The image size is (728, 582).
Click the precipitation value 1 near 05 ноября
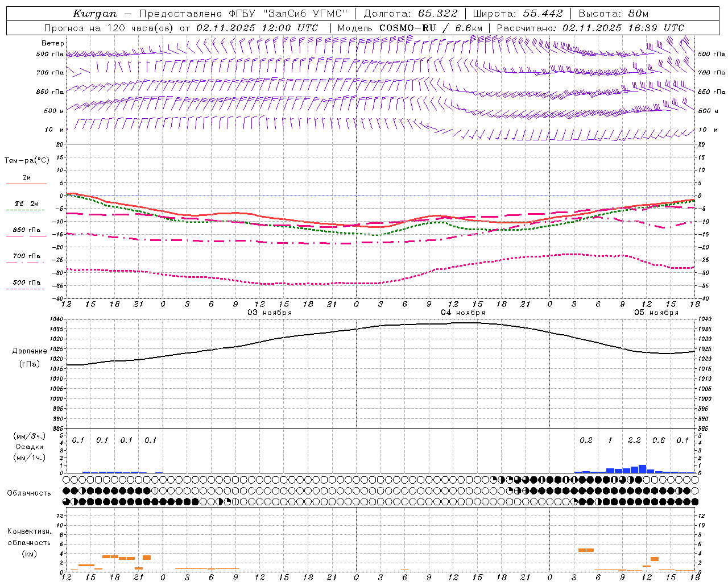(x=610, y=440)
